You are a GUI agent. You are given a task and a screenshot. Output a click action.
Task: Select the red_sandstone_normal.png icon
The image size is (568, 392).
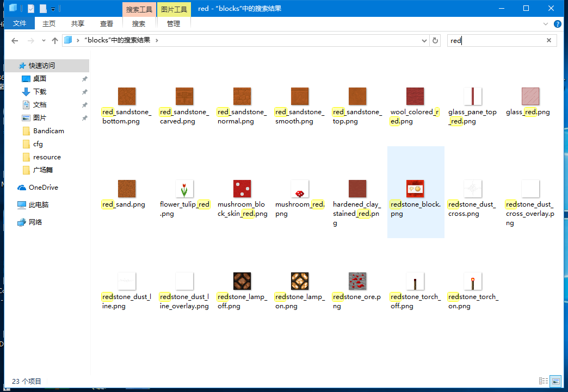(242, 96)
